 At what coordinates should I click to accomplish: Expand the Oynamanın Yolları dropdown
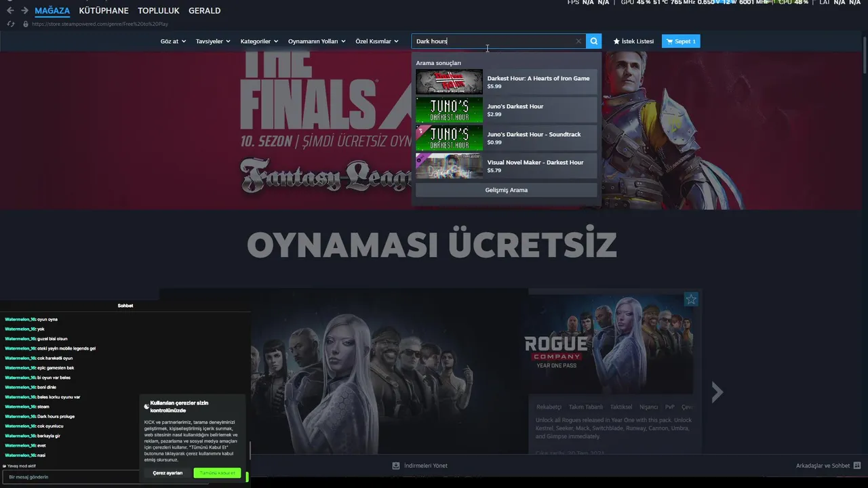tap(317, 41)
